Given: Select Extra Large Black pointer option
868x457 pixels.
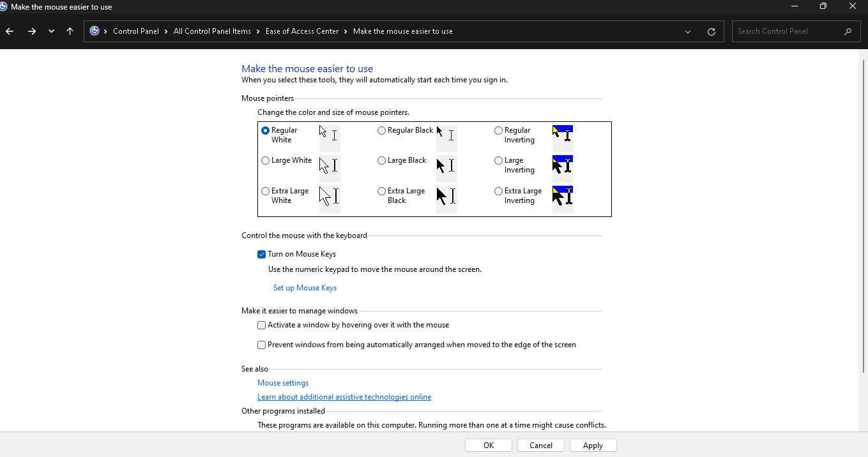Looking at the screenshot, I should [x=381, y=191].
